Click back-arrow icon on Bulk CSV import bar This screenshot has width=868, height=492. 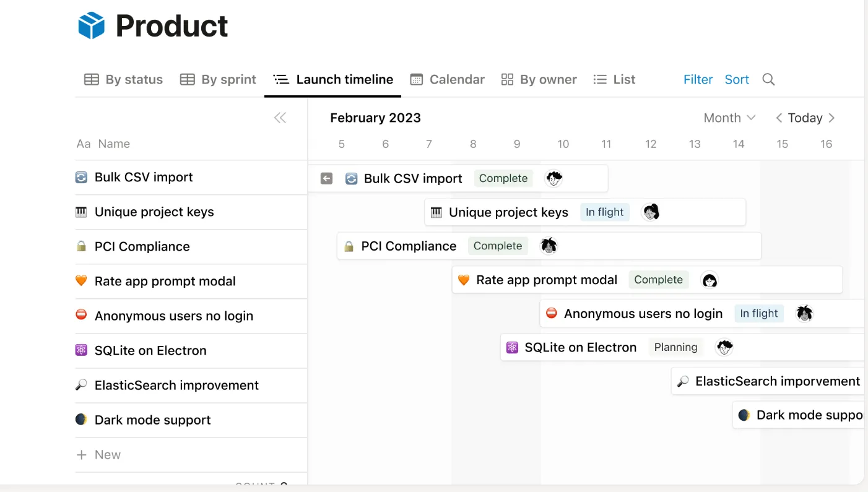tap(327, 178)
